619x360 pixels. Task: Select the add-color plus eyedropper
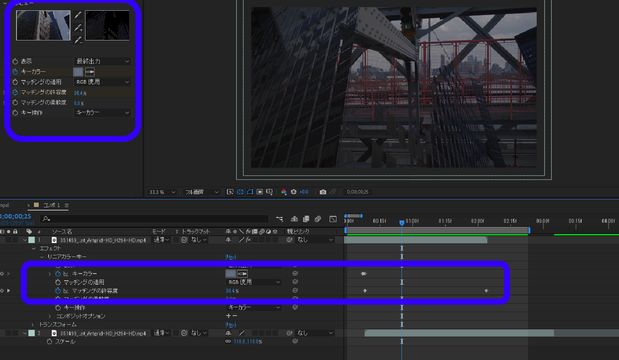pyautogui.click(x=78, y=28)
